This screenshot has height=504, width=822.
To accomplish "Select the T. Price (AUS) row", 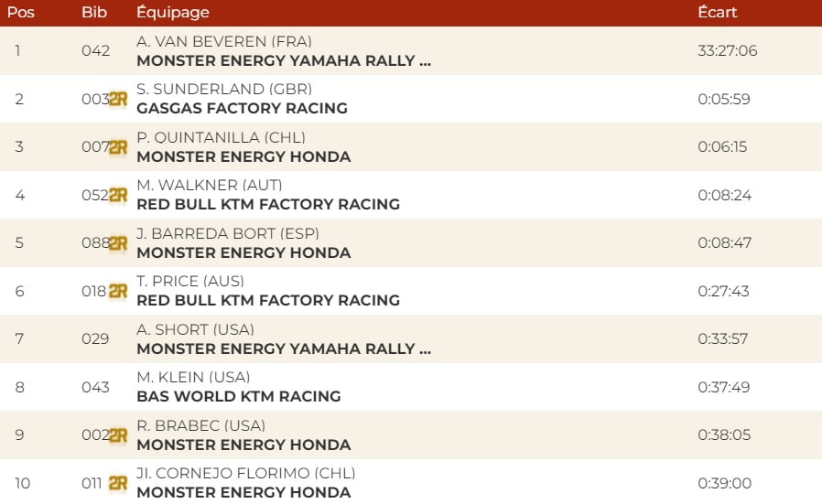I will [x=190, y=281].
